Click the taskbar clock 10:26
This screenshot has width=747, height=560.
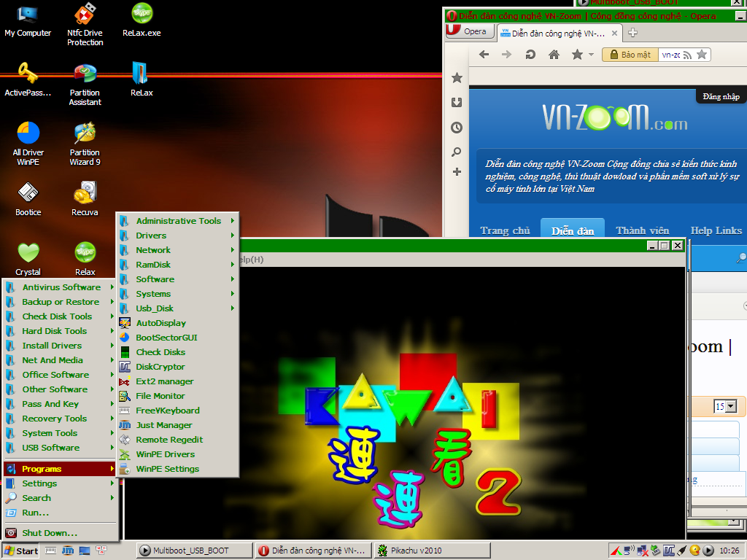[x=729, y=551]
